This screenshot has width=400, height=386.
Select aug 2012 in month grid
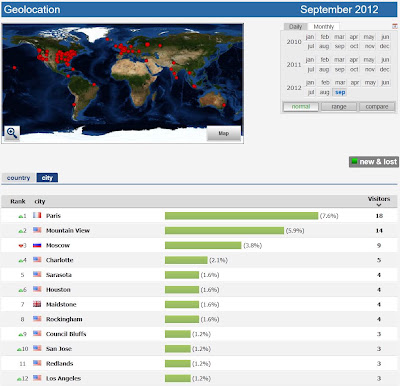pos(324,92)
